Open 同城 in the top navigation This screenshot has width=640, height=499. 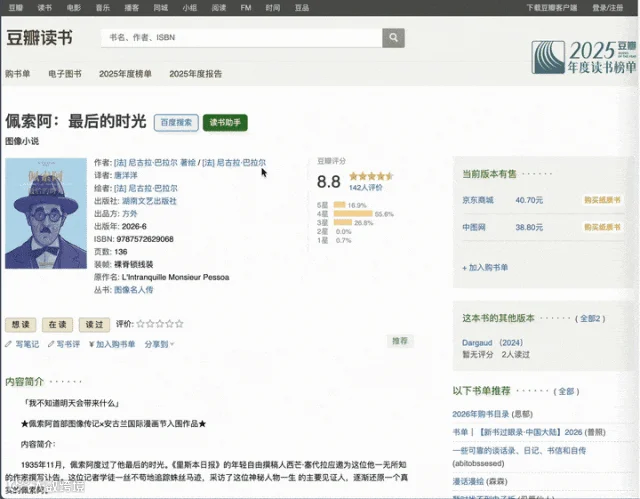pos(160,8)
